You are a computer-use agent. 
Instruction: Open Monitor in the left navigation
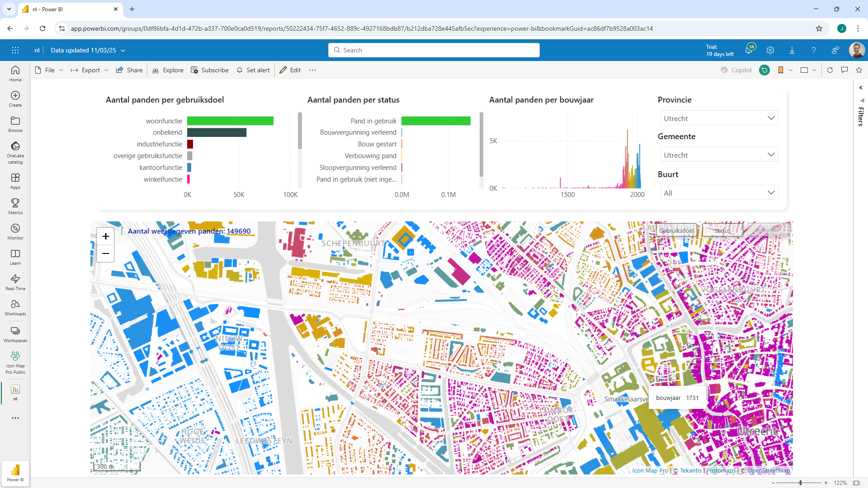tap(15, 231)
